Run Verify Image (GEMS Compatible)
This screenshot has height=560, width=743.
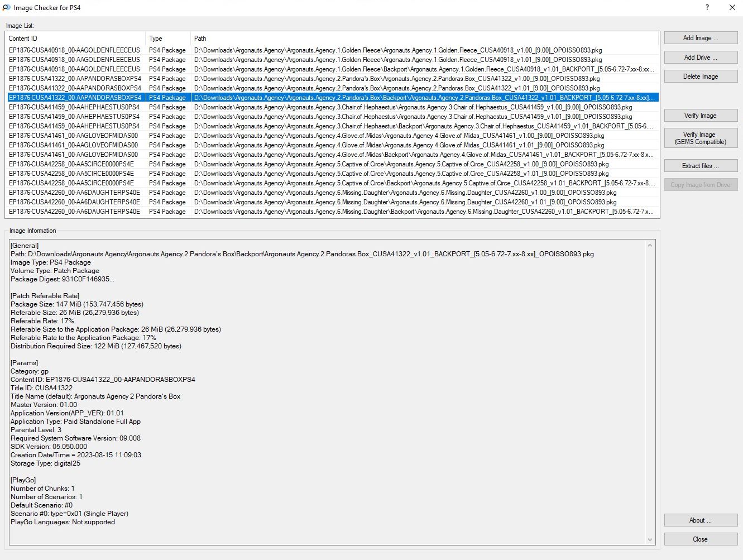point(701,138)
